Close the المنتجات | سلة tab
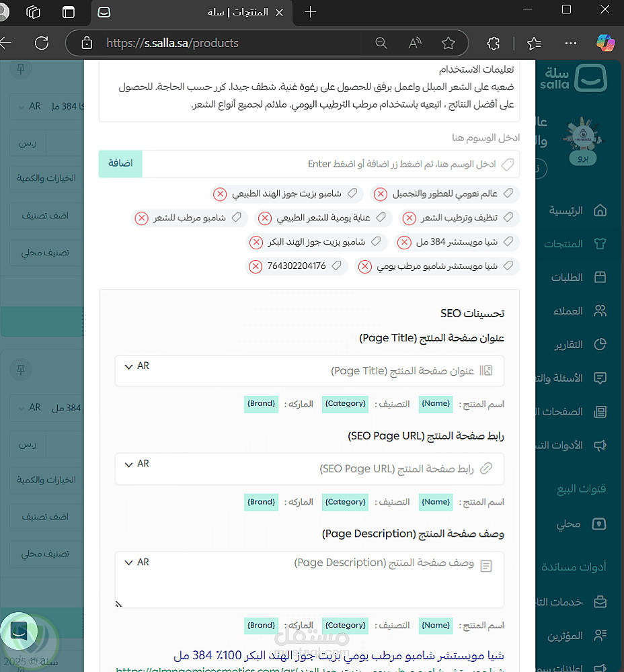Viewport: 624px width, 672px height. pyautogui.click(x=279, y=12)
